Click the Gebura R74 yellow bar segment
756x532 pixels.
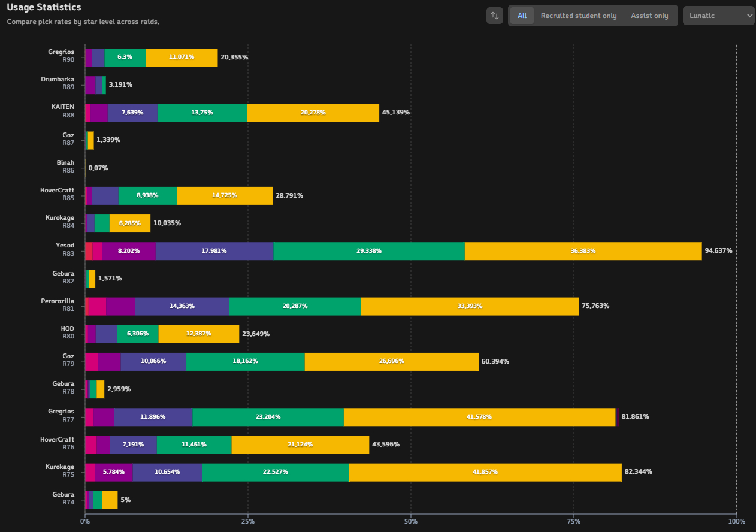(x=110, y=500)
